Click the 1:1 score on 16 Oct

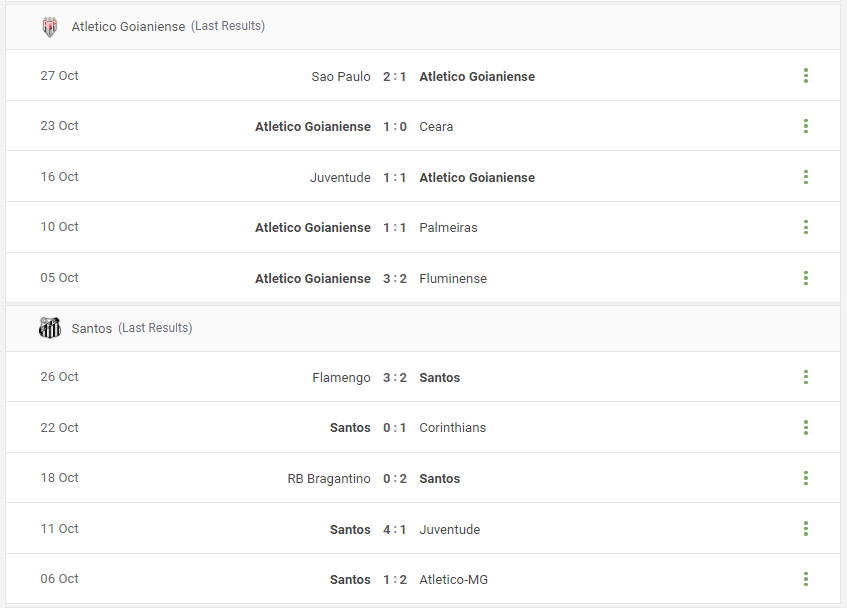(394, 178)
